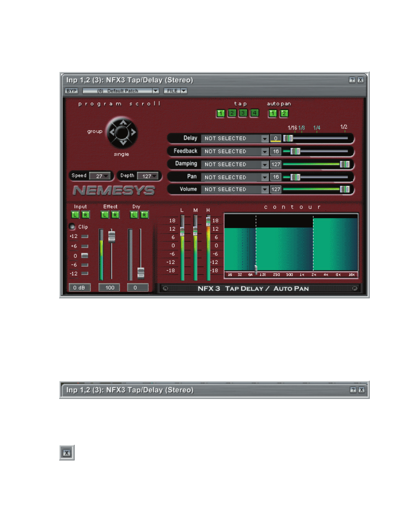Click the 1/4 delay time marker

coord(317,127)
